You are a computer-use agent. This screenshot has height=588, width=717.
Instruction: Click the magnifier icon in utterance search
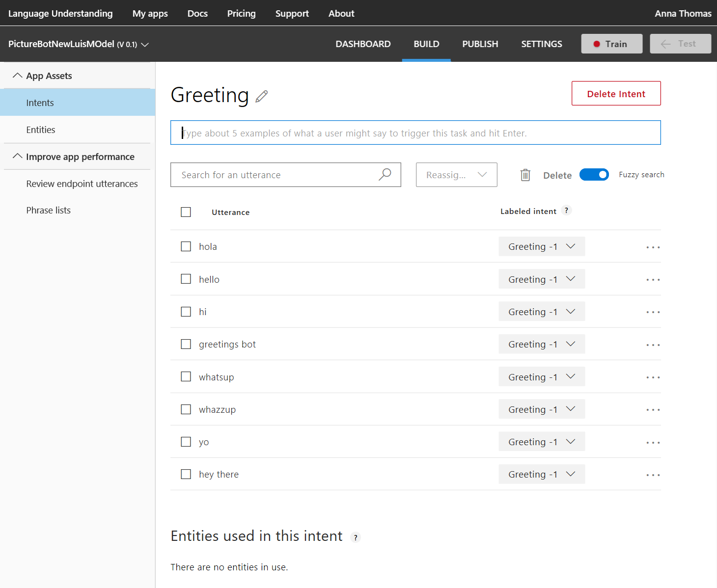385,175
